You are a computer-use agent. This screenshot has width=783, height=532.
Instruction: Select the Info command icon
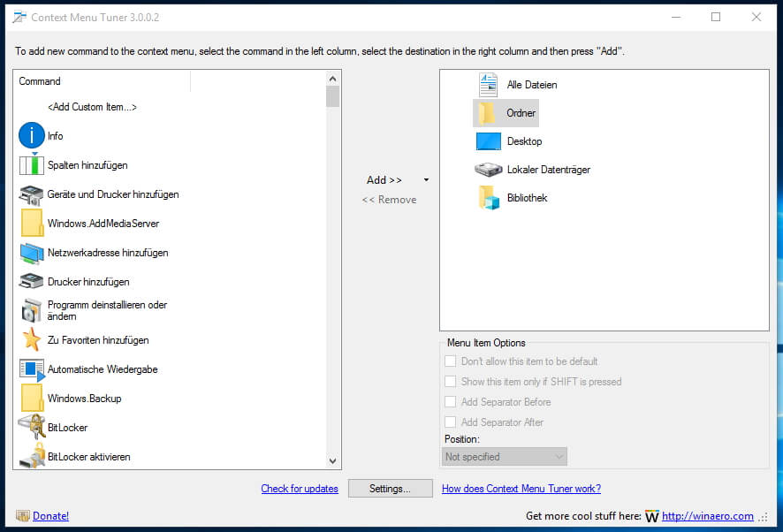coord(32,135)
